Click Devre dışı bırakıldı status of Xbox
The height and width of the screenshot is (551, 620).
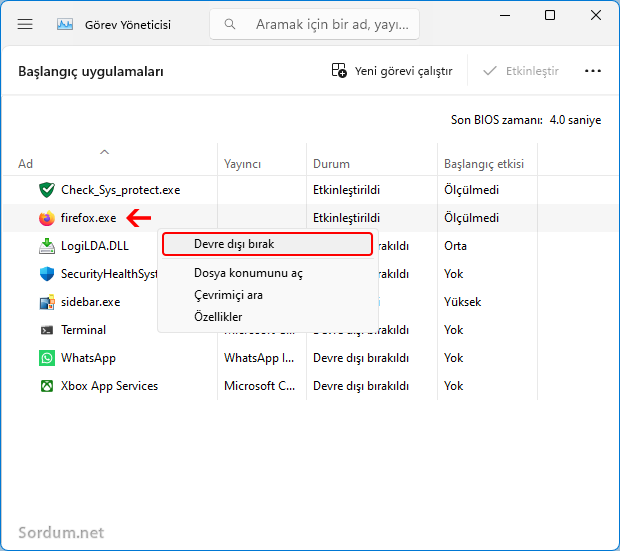pos(361,386)
